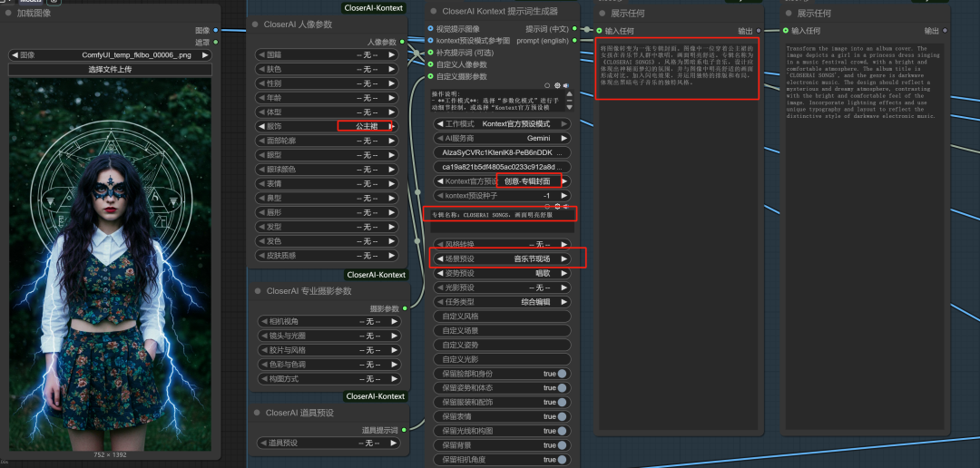Click the speaker icon above 操作说明 text box

coord(565,85)
